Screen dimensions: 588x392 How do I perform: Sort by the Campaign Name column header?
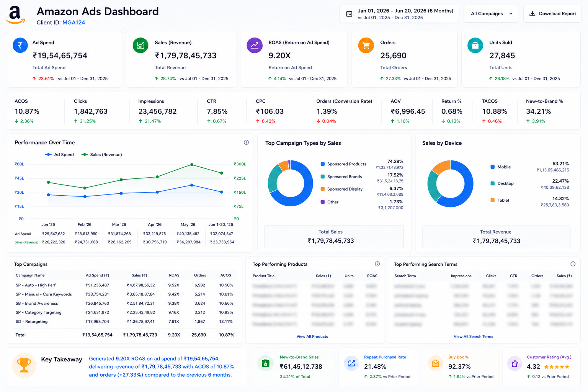click(30, 275)
